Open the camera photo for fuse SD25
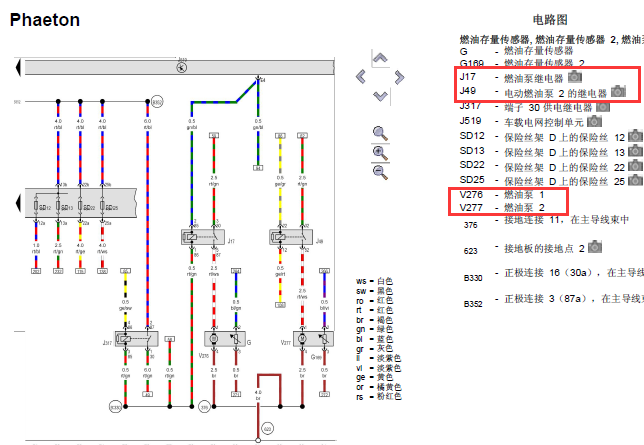Screen dimensions: 644x445 635,180
